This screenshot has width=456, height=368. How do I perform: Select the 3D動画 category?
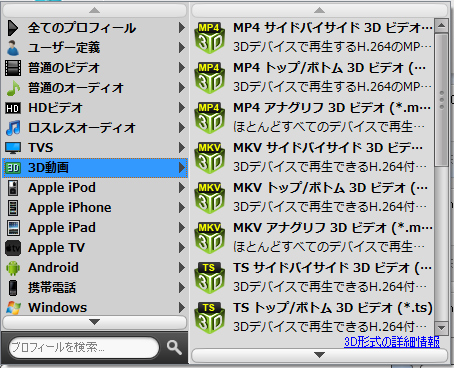point(95,168)
